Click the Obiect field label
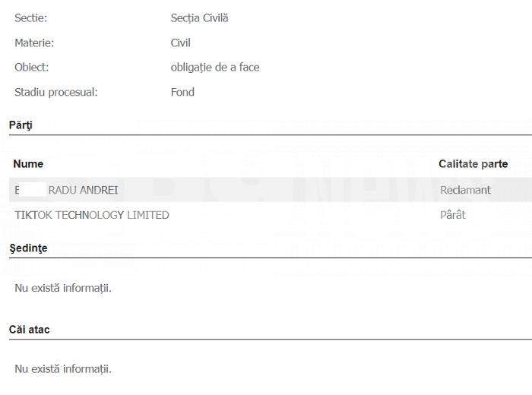 coord(31,67)
